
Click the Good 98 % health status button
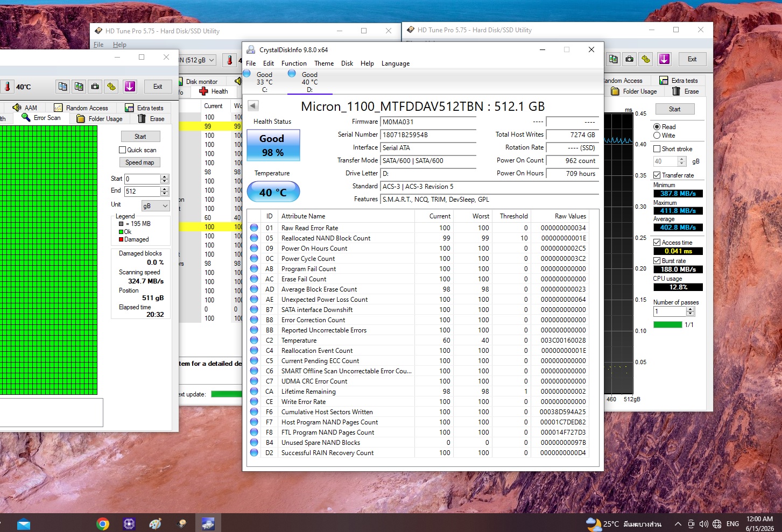[x=273, y=145]
